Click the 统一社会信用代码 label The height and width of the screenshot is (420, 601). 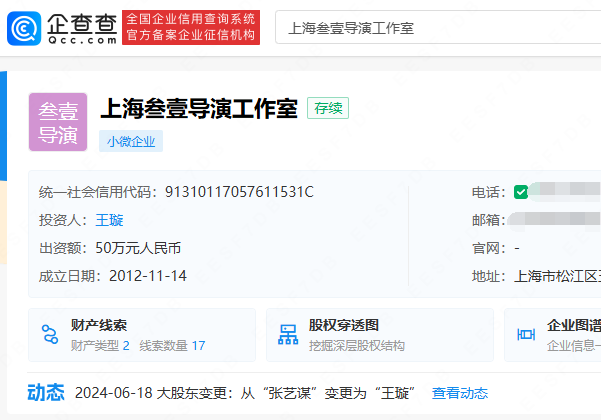pos(98,192)
